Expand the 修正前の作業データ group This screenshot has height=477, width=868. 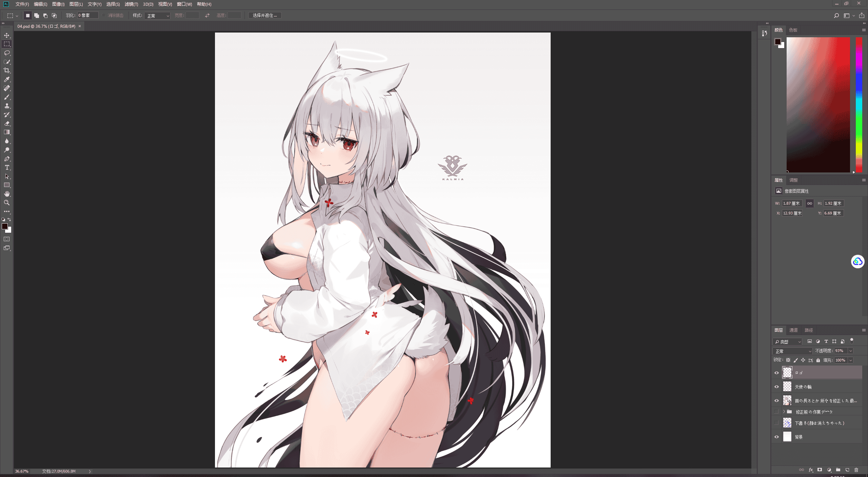pyautogui.click(x=784, y=412)
